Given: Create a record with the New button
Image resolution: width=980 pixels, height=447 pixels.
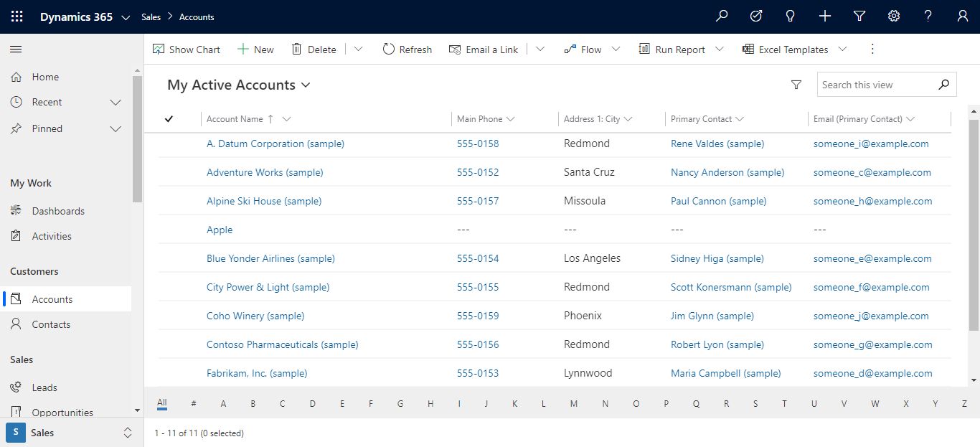Looking at the screenshot, I should 255,49.
